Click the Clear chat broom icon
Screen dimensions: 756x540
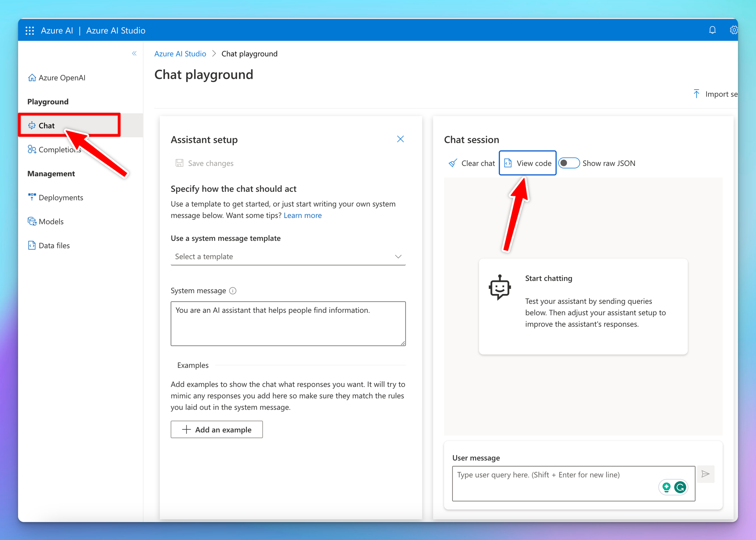[453, 163]
